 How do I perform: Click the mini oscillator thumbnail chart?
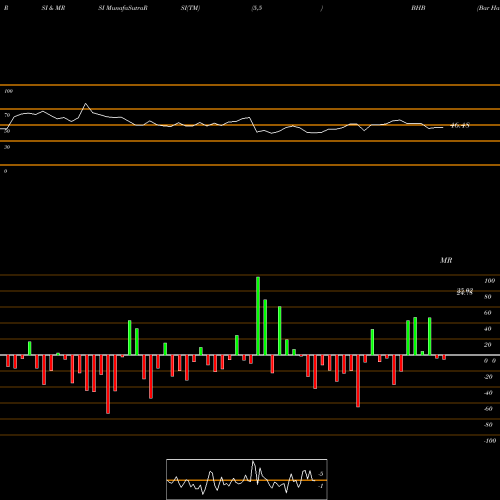[247, 479]
